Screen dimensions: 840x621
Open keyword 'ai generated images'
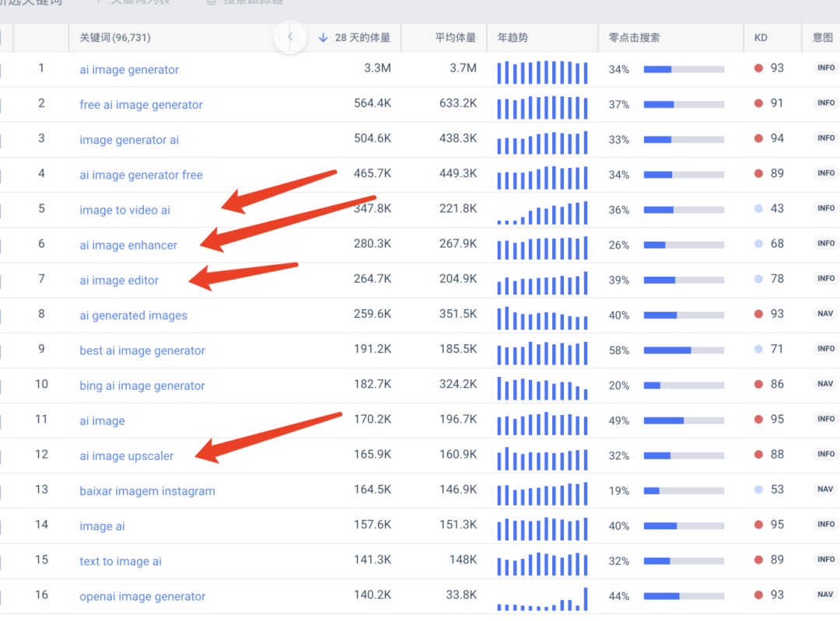134,316
